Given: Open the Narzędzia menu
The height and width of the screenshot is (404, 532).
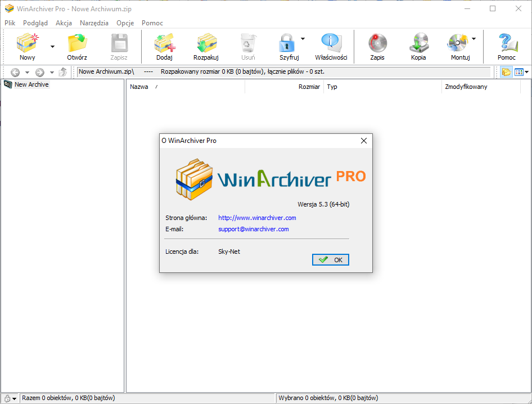Looking at the screenshot, I should 94,23.
